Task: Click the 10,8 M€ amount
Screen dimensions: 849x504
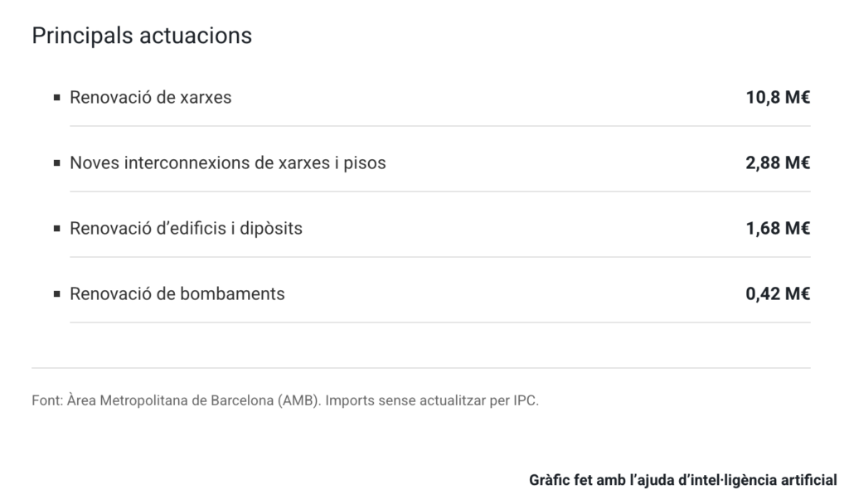Action: click(x=778, y=98)
